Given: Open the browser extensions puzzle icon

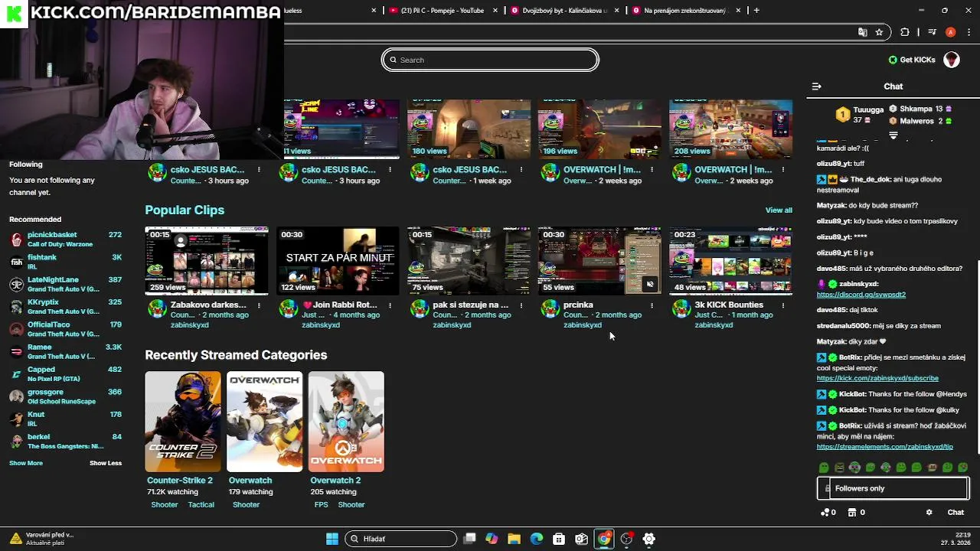Looking at the screenshot, I should click(905, 32).
